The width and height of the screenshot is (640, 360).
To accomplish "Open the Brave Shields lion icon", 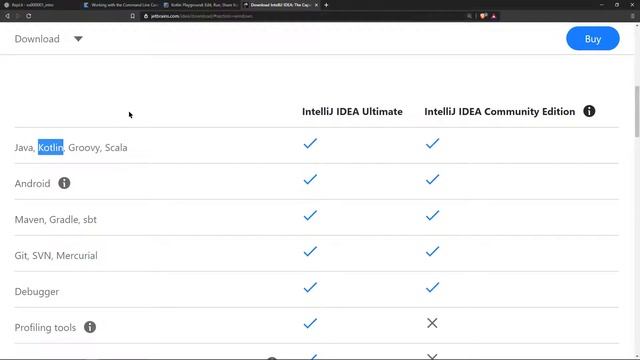I will click(484, 16).
